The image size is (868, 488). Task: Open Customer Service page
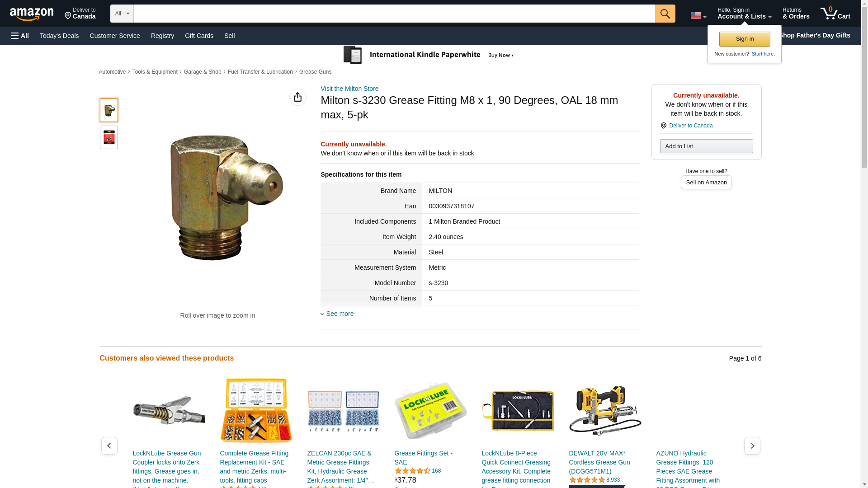point(115,36)
